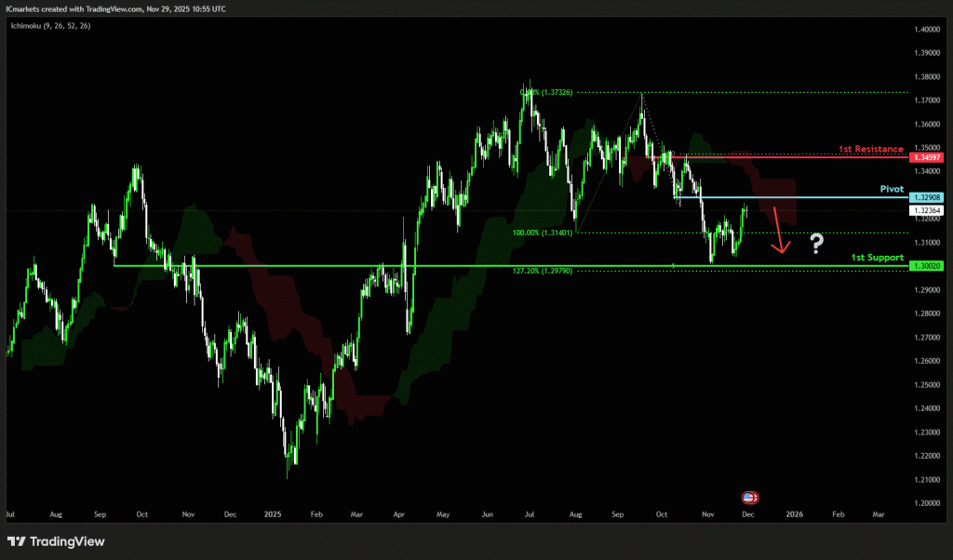Viewport: 953px width, 560px height.
Task: Click the 2025 label on time axis
Action: (272, 513)
